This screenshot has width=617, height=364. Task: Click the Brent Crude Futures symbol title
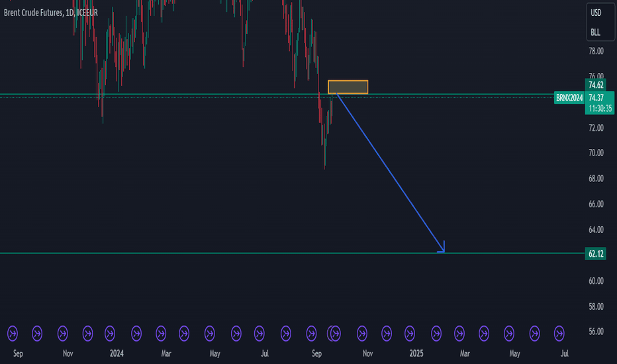(x=33, y=13)
